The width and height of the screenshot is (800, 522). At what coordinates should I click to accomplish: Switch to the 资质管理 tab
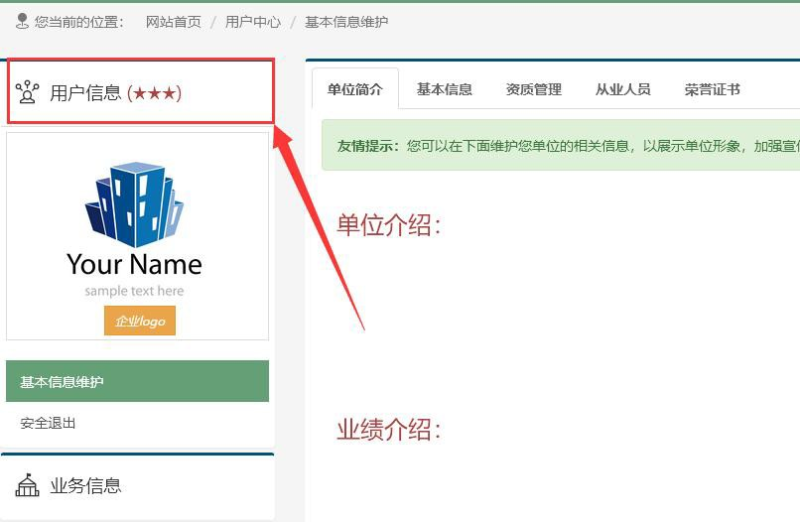click(533, 90)
